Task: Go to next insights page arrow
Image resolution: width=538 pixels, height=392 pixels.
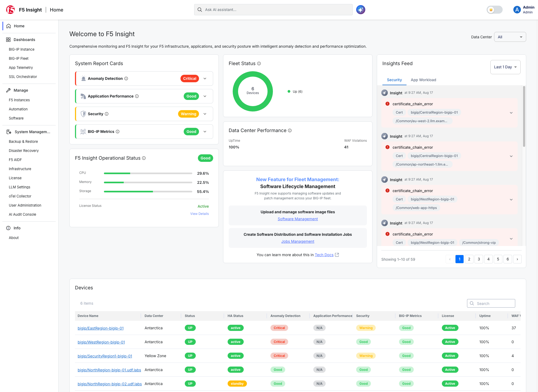Action: 517,259
